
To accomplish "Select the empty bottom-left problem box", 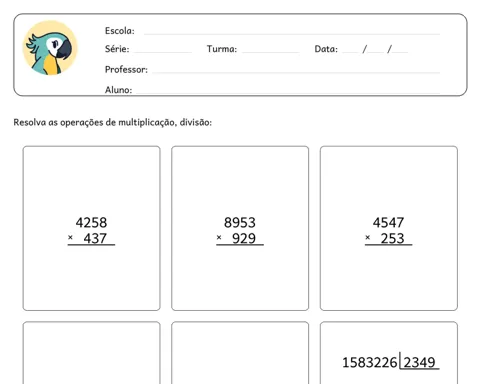I will [91, 353].
